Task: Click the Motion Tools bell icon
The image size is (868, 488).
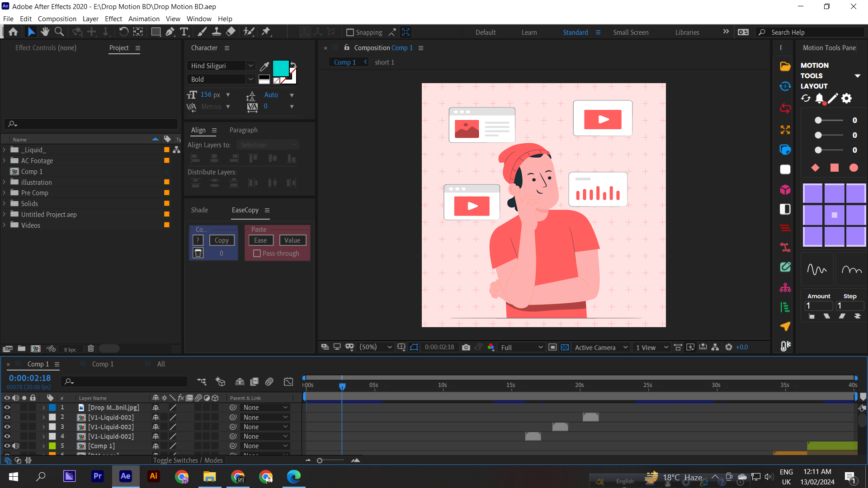Action: pyautogui.click(x=820, y=99)
